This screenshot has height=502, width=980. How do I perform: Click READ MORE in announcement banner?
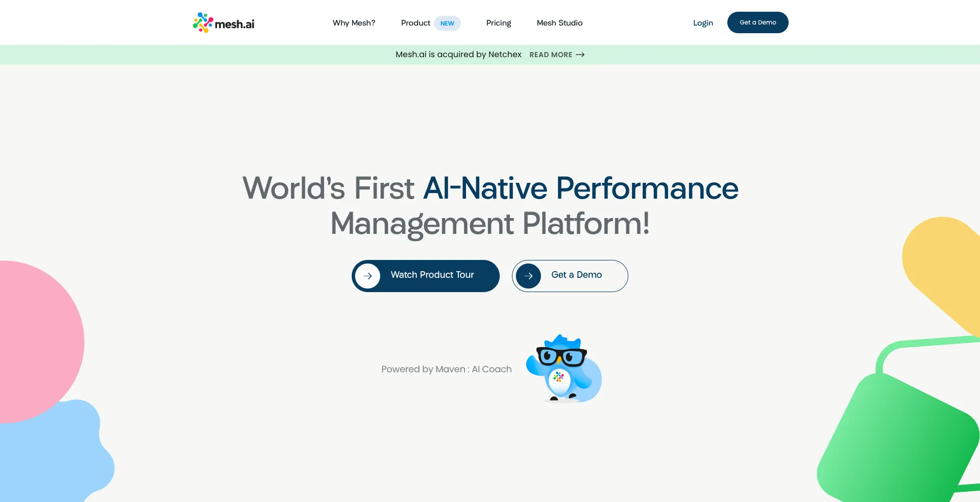click(x=551, y=55)
